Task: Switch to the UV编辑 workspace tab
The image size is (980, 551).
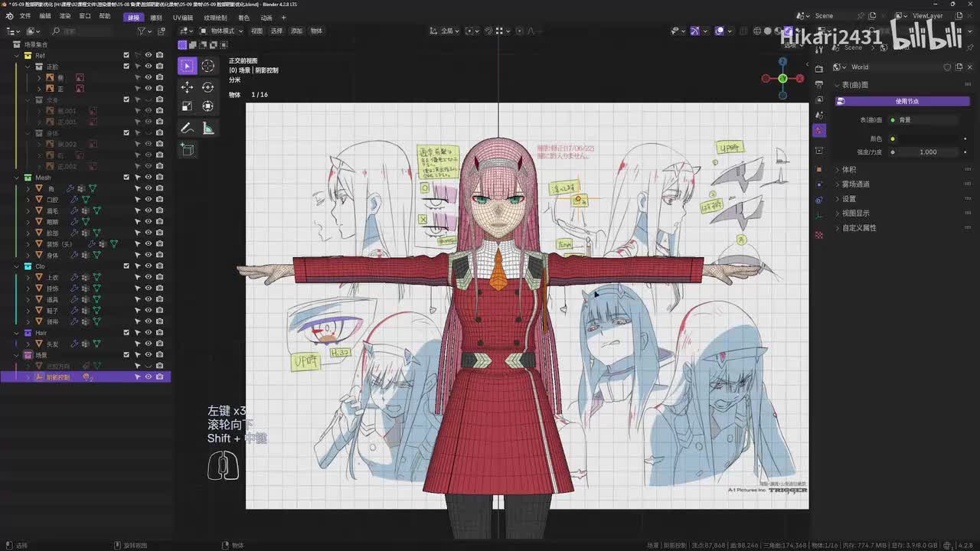Action: point(183,18)
